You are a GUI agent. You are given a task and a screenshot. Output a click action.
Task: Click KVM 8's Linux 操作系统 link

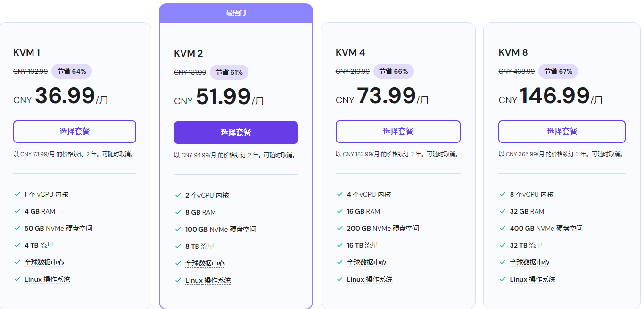532,280
